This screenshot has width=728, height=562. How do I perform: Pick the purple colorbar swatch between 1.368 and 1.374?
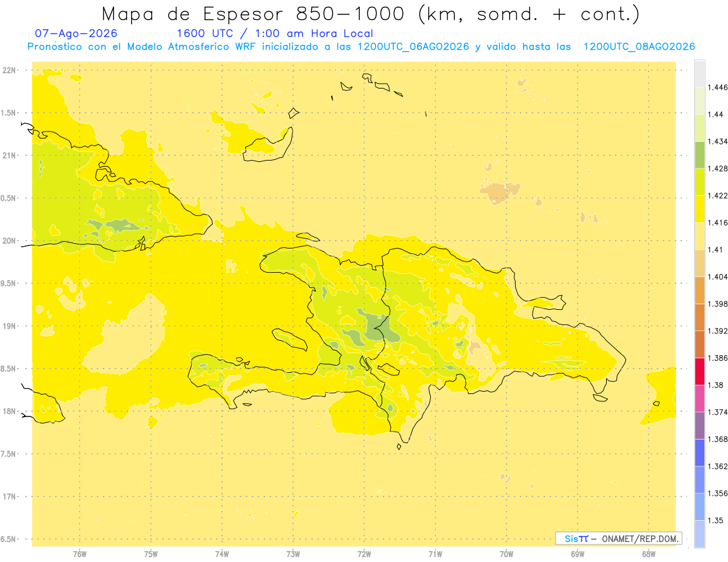pyautogui.click(x=699, y=426)
